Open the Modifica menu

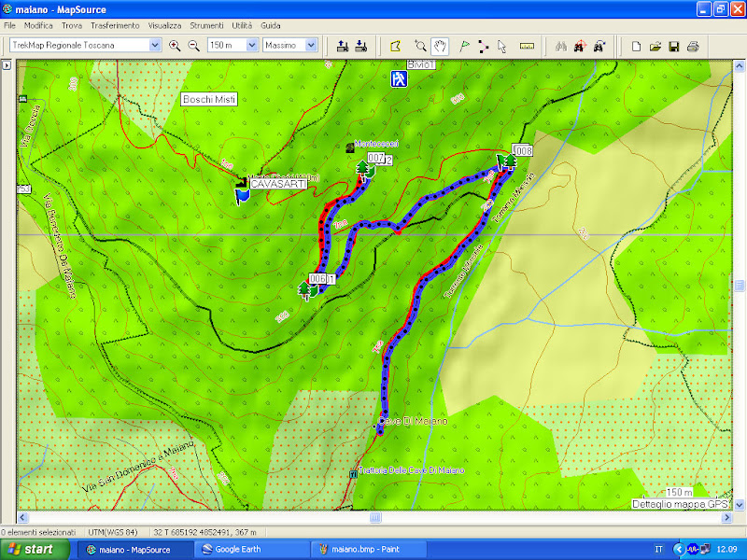tap(38, 26)
